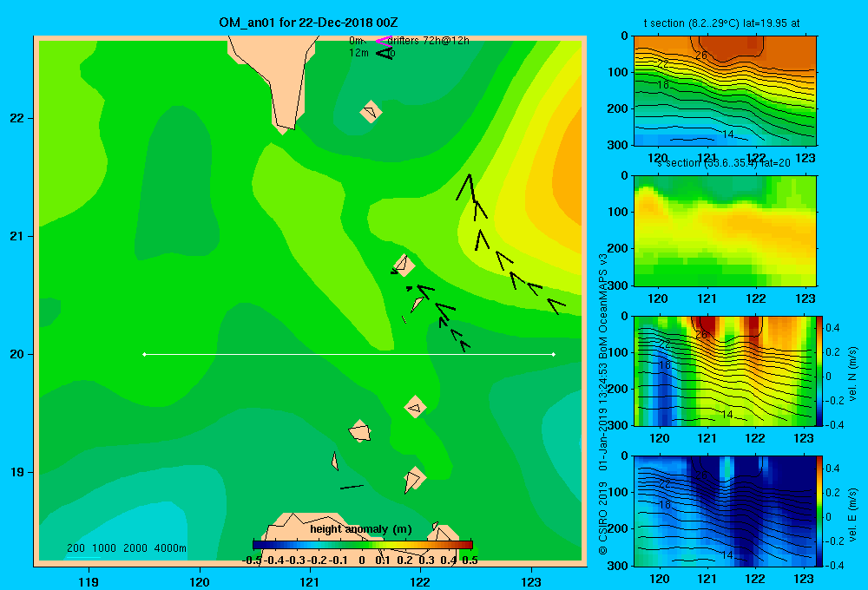This screenshot has width=868, height=590.
Task: Click the island near 19.35°N 121.45°E
Action: tap(360, 430)
